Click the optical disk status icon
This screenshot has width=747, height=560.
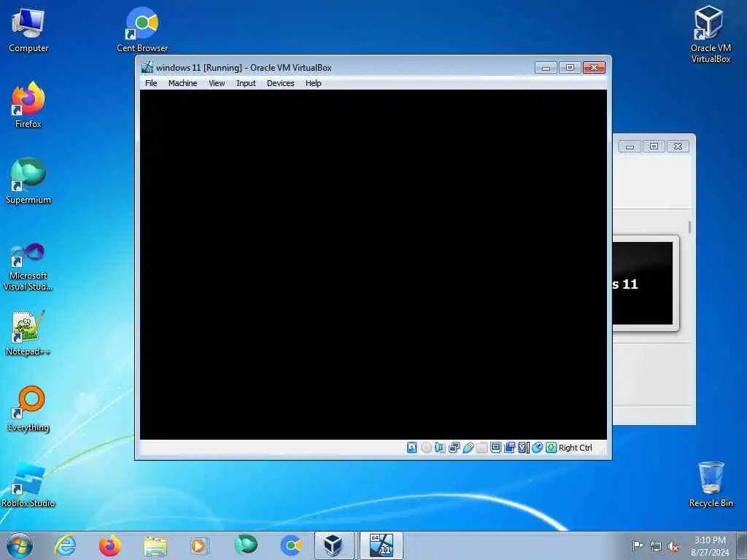click(x=426, y=448)
